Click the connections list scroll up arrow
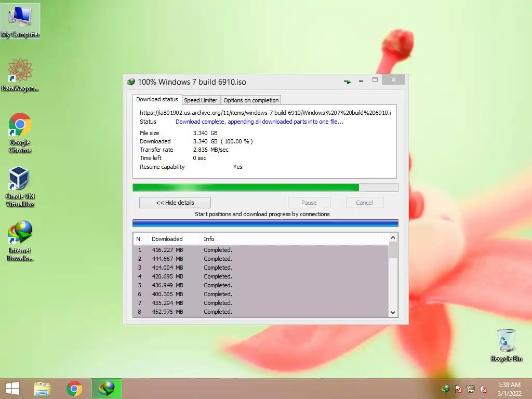Image resolution: width=532 pixels, height=399 pixels. click(393, 237)
